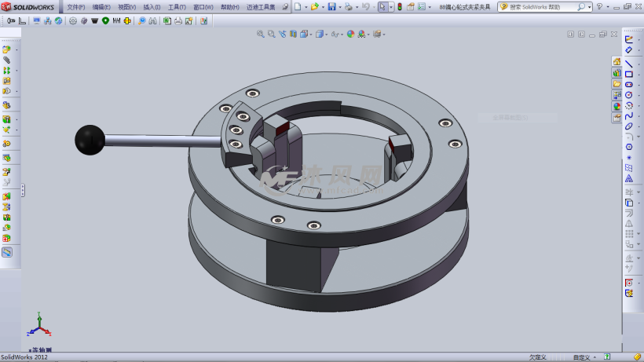Screen dimensions: 644x362
Task: Click the Sketch pencil icon
Action: (x=629, y=39)
